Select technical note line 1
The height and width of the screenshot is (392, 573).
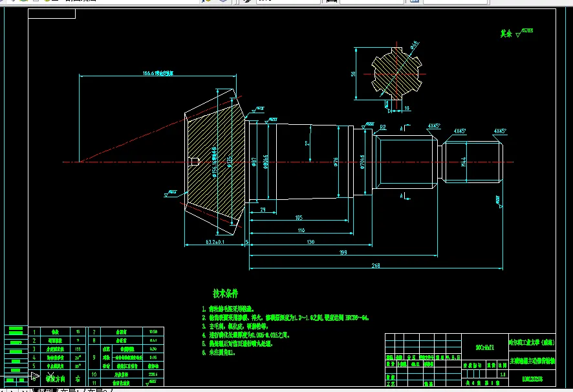(228, 309)
